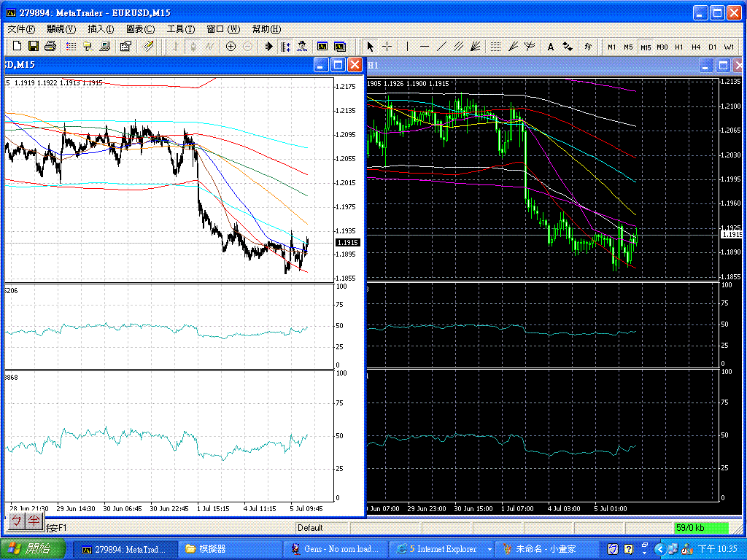The width and height of the screenshot is (747, 560).
Task: Select the Fibonacci retracement dotted-lines tool
Action: point(495,46)
